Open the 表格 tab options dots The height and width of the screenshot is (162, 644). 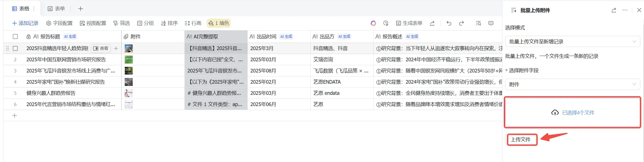(34, 9)
